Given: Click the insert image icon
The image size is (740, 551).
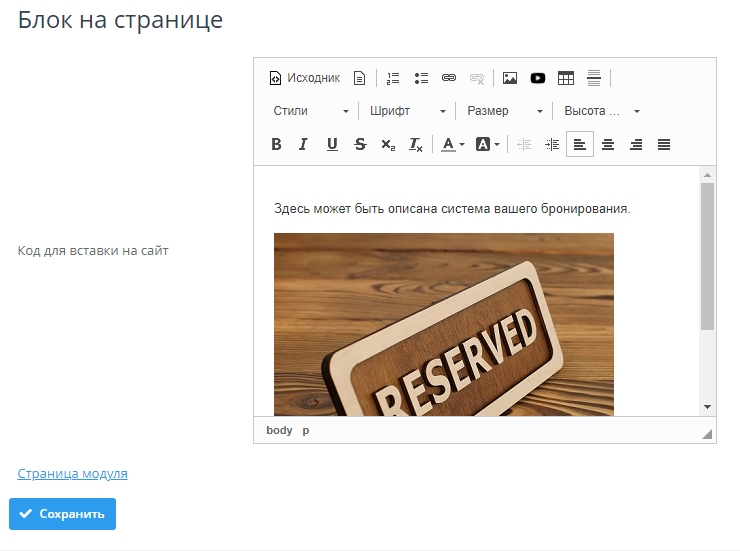Looking at the screenshot, I should tap(510, 78).
